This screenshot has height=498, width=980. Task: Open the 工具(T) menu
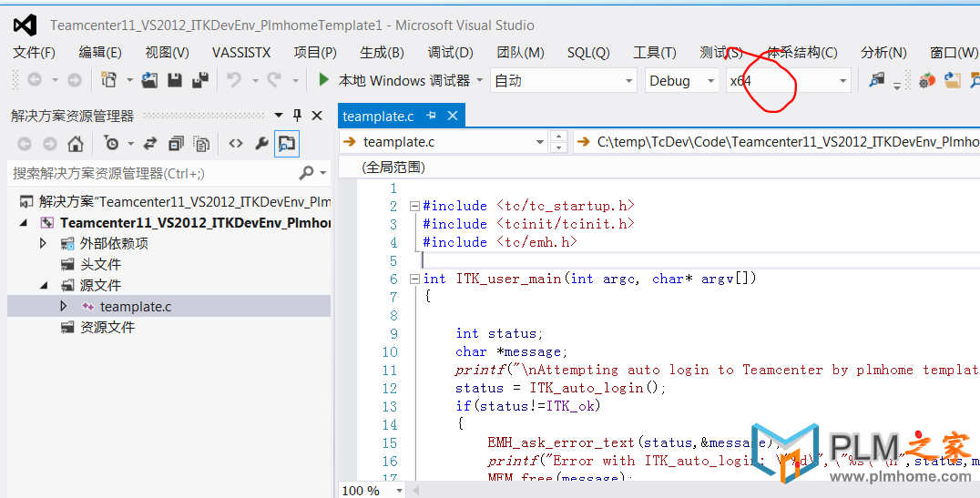pyautogui.click(x=654, y=53)
